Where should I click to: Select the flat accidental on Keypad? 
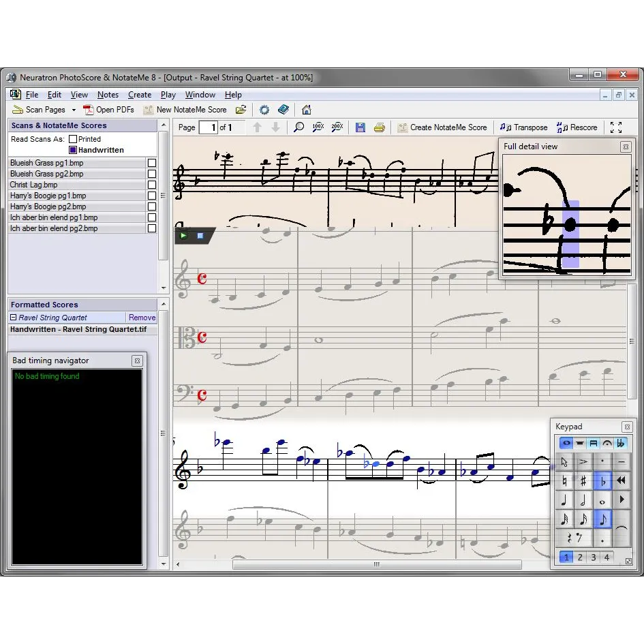click(603, 481)
